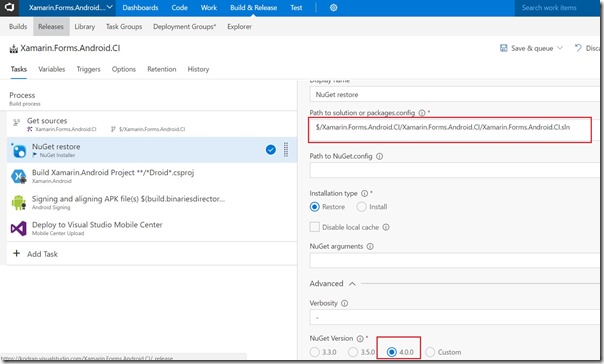Open info icon for Path to NuGet.config
Viewport: 604px width, 364px height.
(x=379, y=156)
